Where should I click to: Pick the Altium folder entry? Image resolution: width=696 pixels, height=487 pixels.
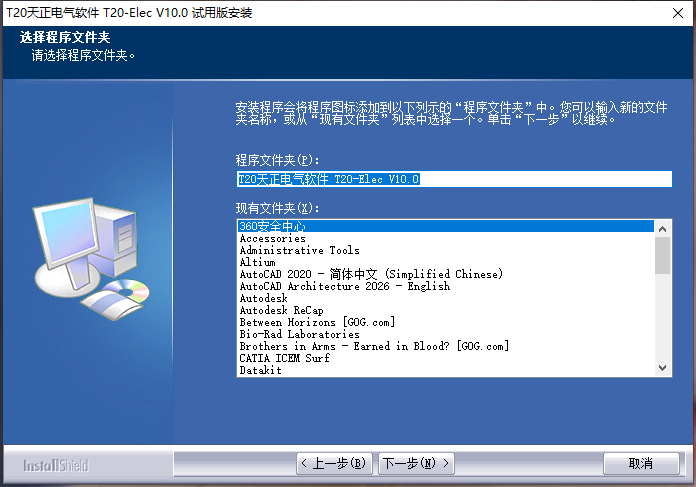click(446, 262)
